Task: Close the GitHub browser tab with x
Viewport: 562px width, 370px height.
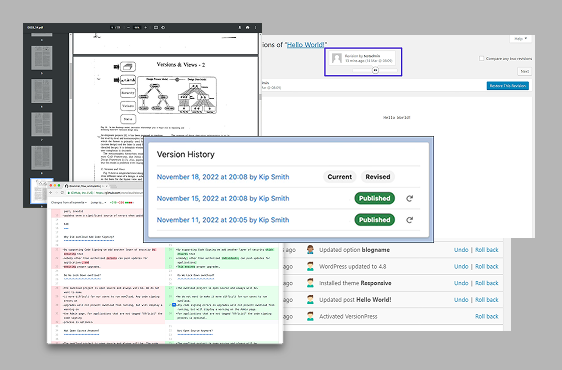Action: coord(106,186)
